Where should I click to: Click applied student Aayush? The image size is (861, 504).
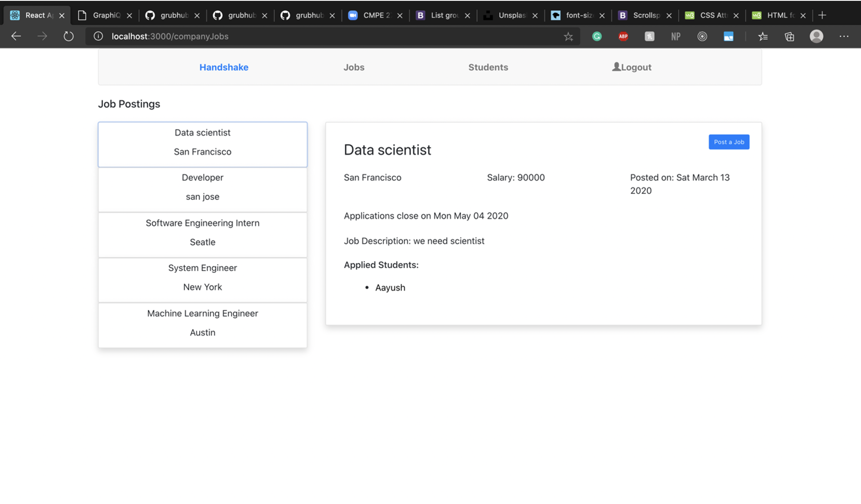[390, 288]
